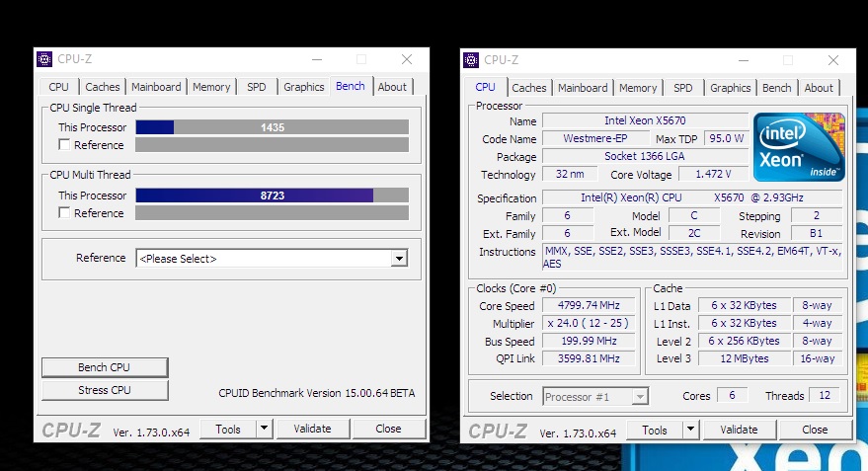The width and height of the screenshot is (868, 471).
Task: Minimize the right CPU-Z window
Action: coord(744,60)
